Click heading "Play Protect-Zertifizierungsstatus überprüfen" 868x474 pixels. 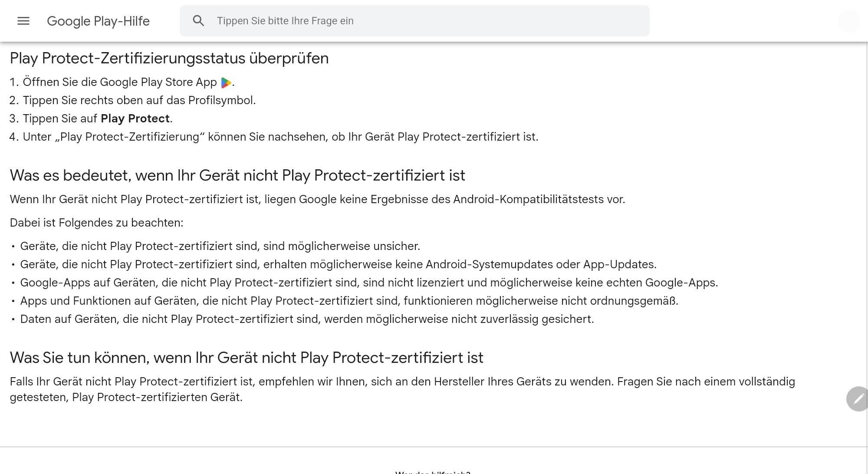pyautogui.click(x=169, y=58)
